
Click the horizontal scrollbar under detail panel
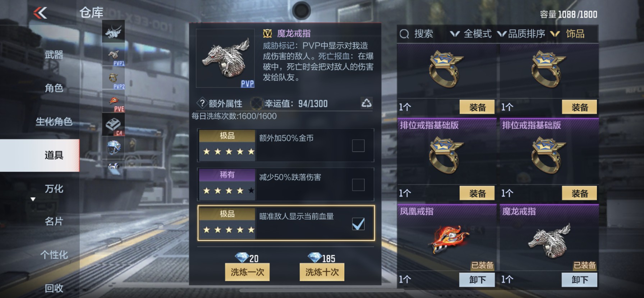pos(310,290)
